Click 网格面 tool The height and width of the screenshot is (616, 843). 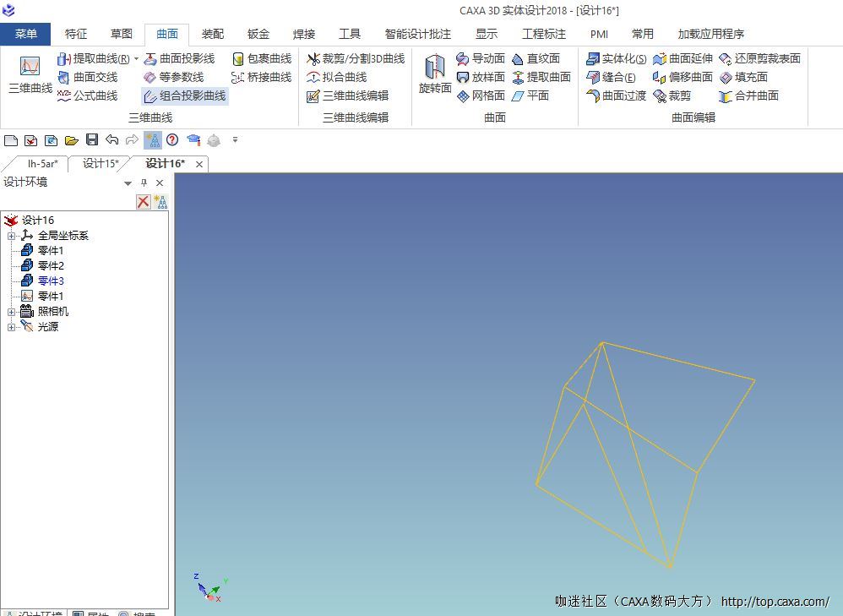coord(481,95)
